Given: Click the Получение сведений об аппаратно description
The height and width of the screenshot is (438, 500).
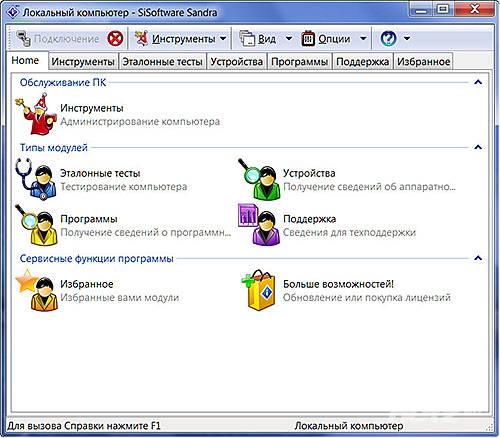Looking at the screenshot, I should [x=369, y=187].
